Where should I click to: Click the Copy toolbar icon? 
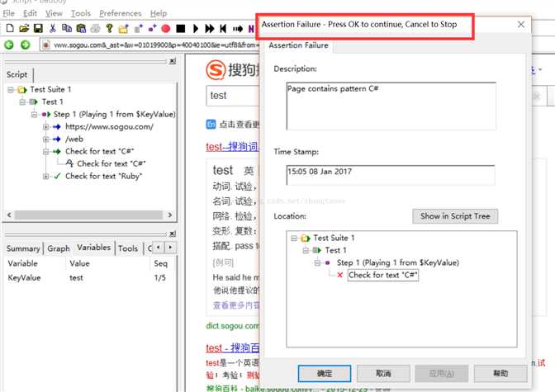pos(67,28)
